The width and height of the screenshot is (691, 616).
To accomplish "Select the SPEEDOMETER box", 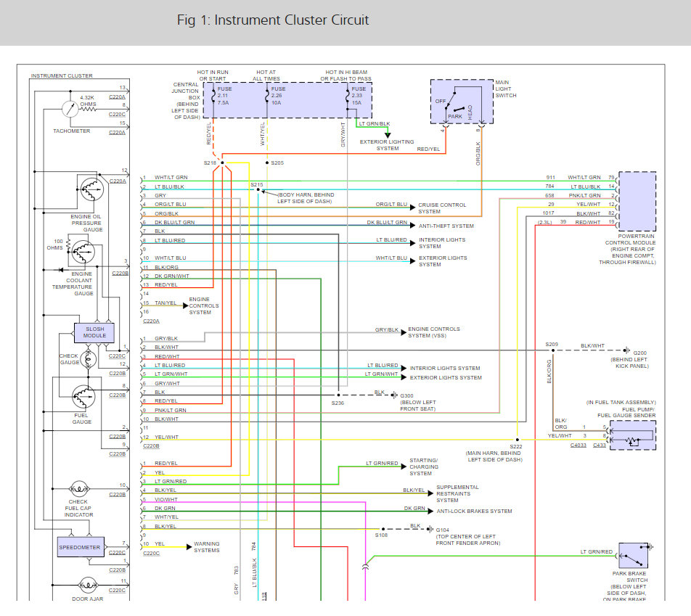I will 81,547.
